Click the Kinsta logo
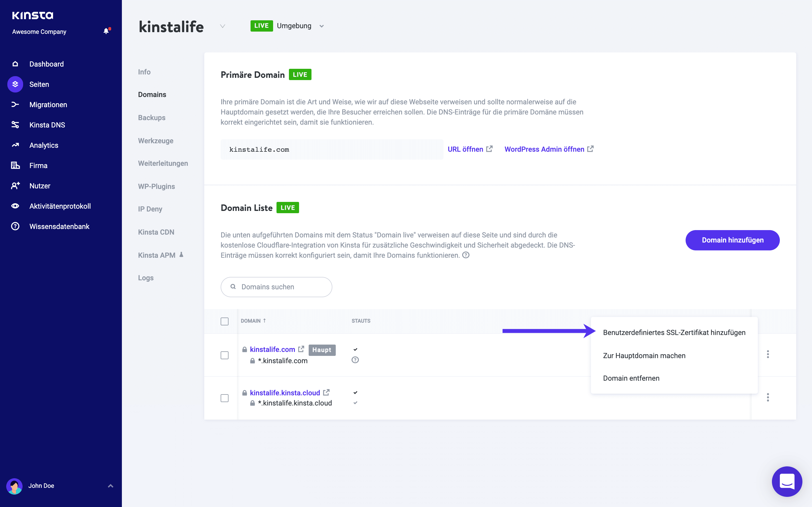 pyautogui.click(x=32, y=15)
